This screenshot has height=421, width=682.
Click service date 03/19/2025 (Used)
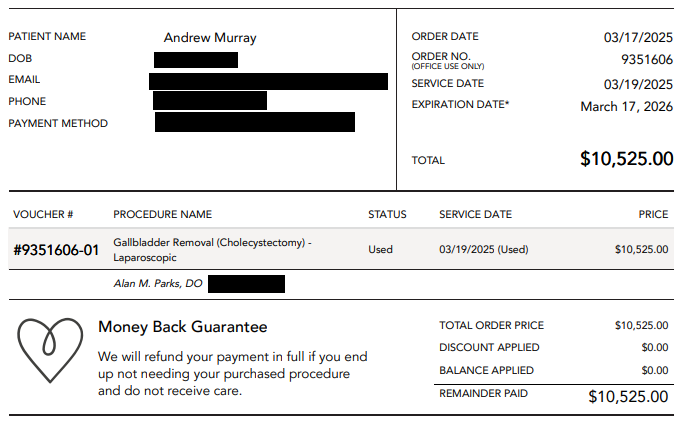pyautogui.click(x=483, y=249)
